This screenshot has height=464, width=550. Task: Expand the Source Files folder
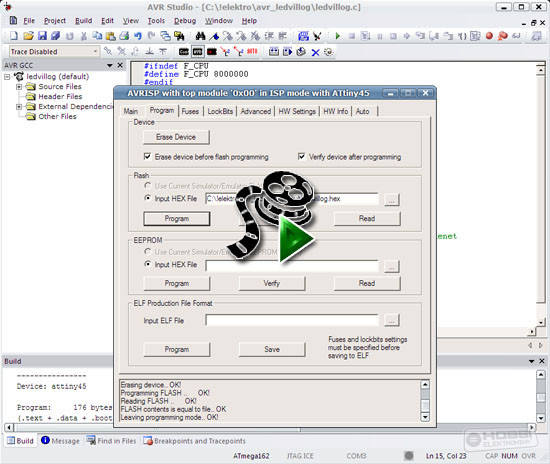coord(19,87)
